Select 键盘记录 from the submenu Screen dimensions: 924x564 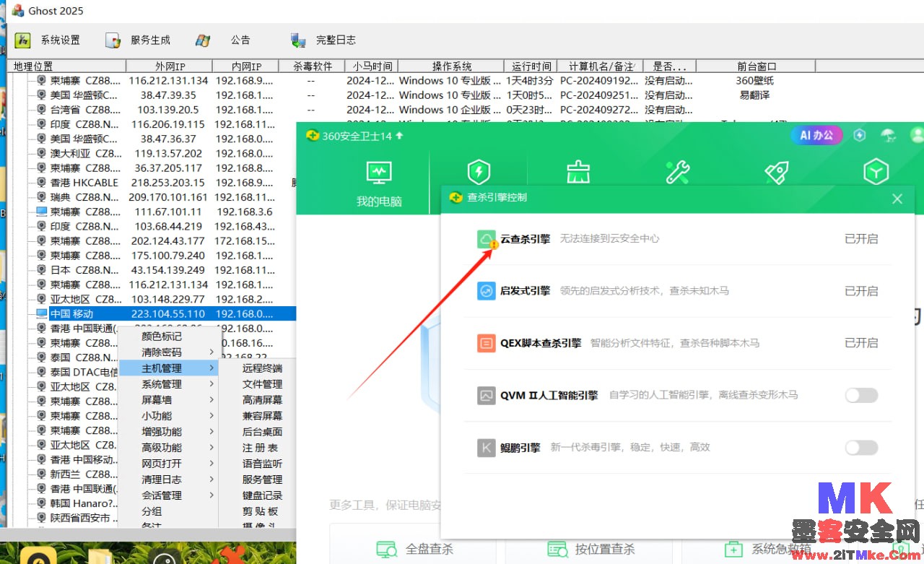[x=262, y=495]
